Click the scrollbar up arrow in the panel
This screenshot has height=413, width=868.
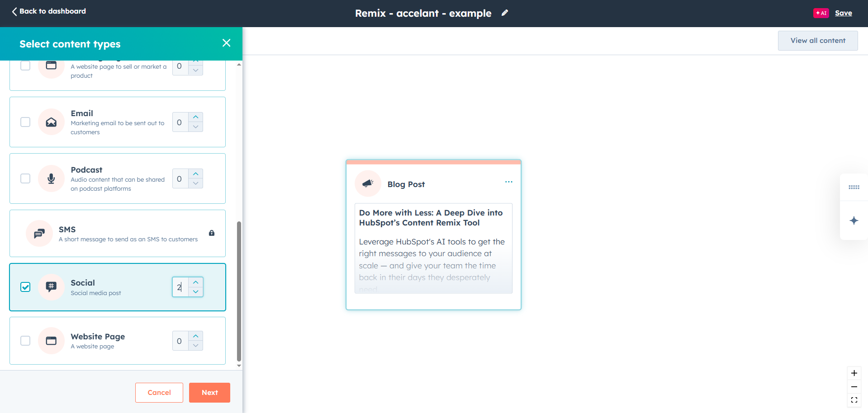[x=239, y=65]
